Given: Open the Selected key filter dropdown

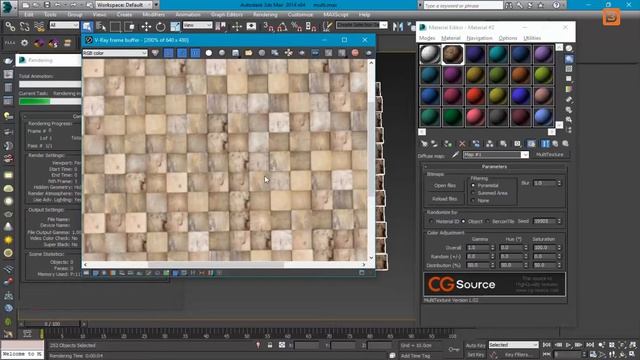Looking at the screenshot, I should click(x=513, y=345).
